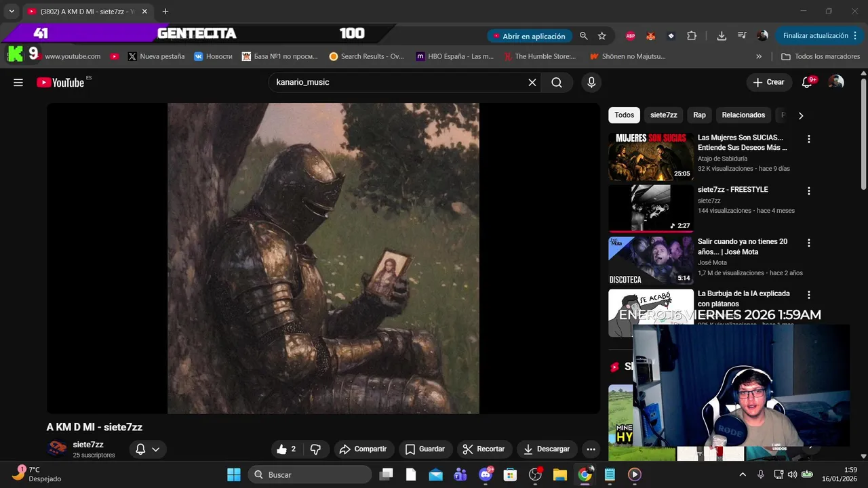Open the address bar zoom magnifier icon
This screenshot has height=488, width=868.
click(x=583, y=36)
